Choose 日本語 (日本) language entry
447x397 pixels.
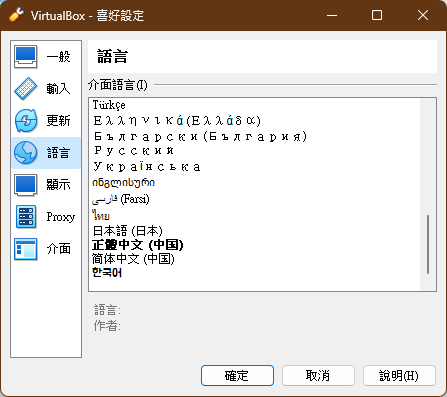[x=127, y=231]
